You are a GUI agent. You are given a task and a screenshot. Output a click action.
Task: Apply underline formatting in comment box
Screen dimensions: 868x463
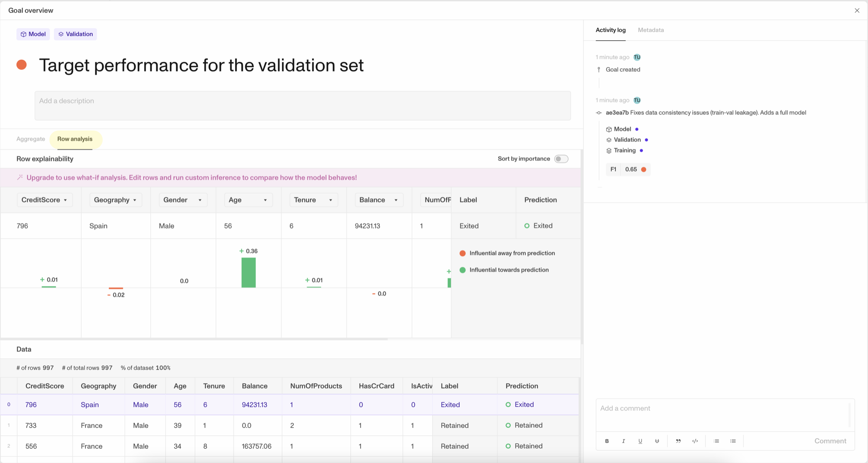coord(640,441)
